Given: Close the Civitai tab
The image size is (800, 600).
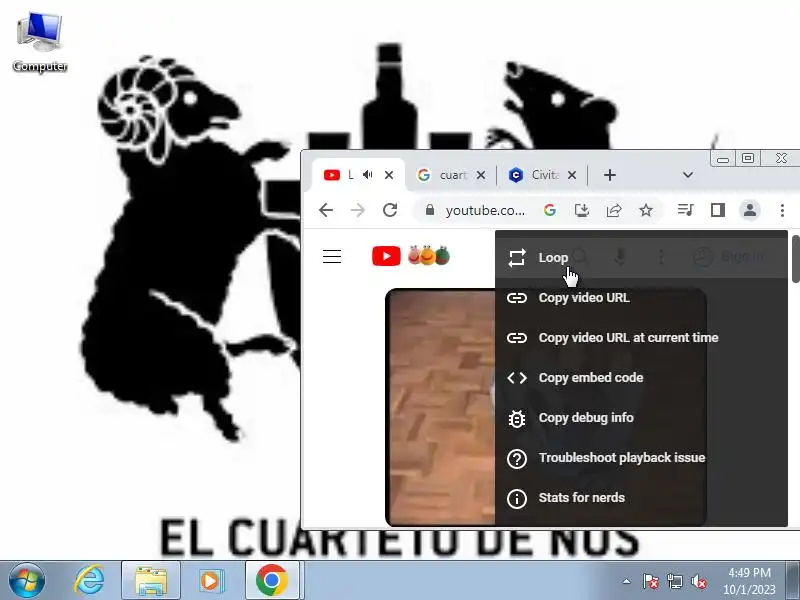Looking at the screenshot, I should point(572,175).
